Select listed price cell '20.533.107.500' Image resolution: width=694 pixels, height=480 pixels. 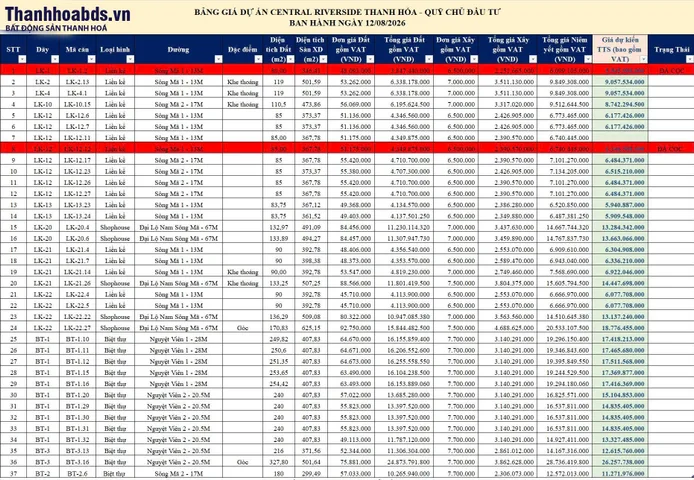tap(564, 328)
